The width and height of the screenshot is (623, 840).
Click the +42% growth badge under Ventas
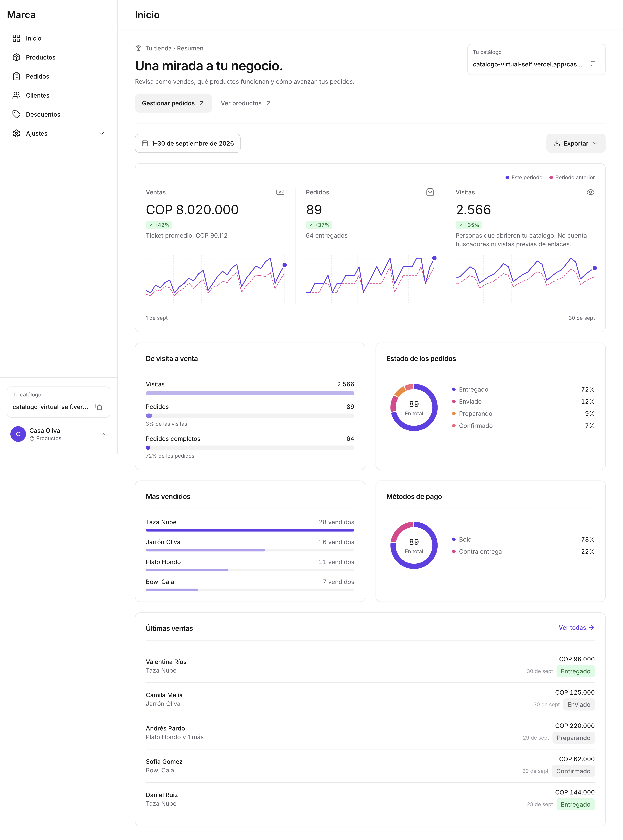tap(159, 225)
